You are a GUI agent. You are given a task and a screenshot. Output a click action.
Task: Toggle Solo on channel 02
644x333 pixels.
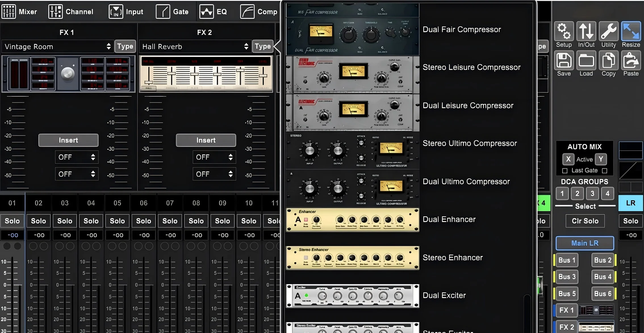[x=38, y=221]
